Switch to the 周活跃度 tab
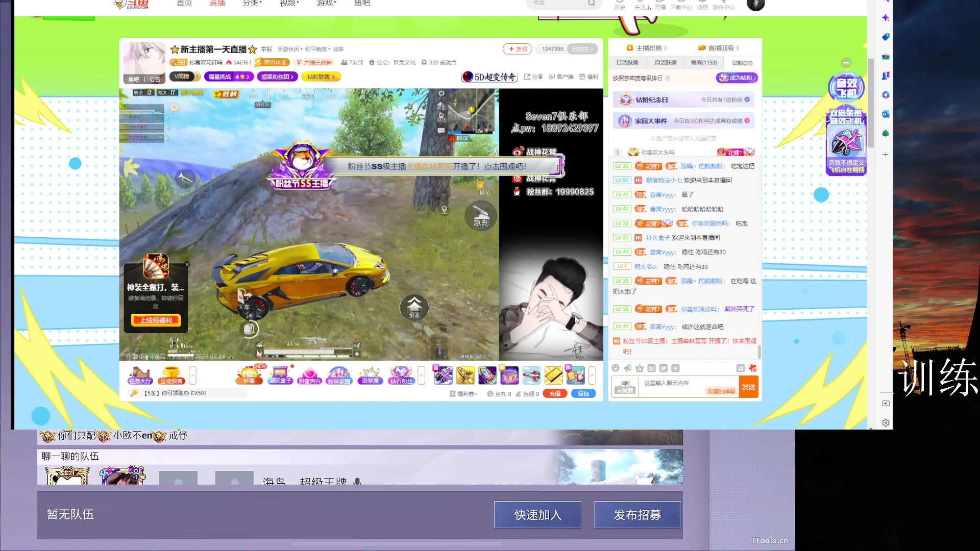Viewport: 980px width, 551px height. coord(666,63)
